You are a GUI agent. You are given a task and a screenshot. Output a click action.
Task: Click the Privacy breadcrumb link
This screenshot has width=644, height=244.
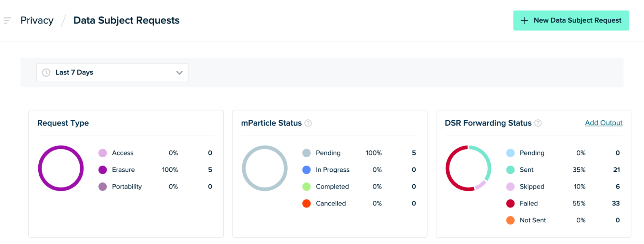(37, 20)
